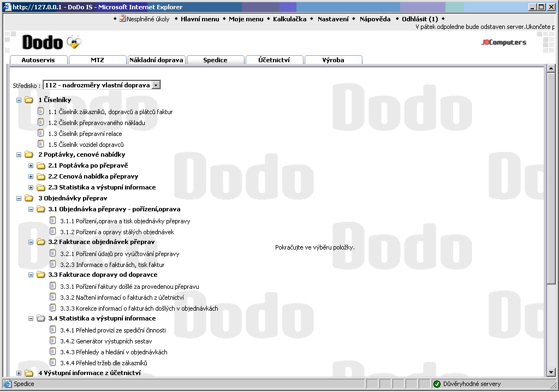Click folder icon of 3.3 Fakturace dopravy od dopravce

pos(41,275)
